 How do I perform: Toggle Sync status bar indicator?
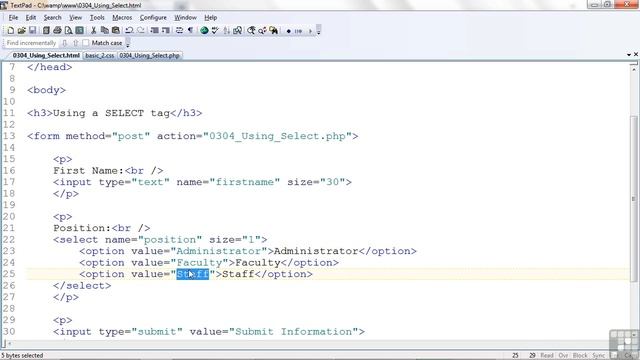(x=598, y=356)
